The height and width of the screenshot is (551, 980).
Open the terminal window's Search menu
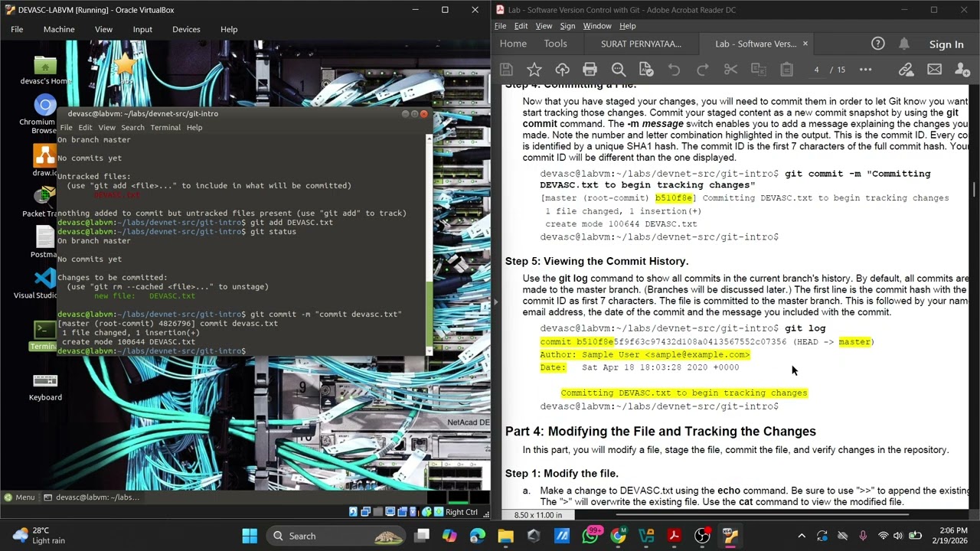click(132, 127)
